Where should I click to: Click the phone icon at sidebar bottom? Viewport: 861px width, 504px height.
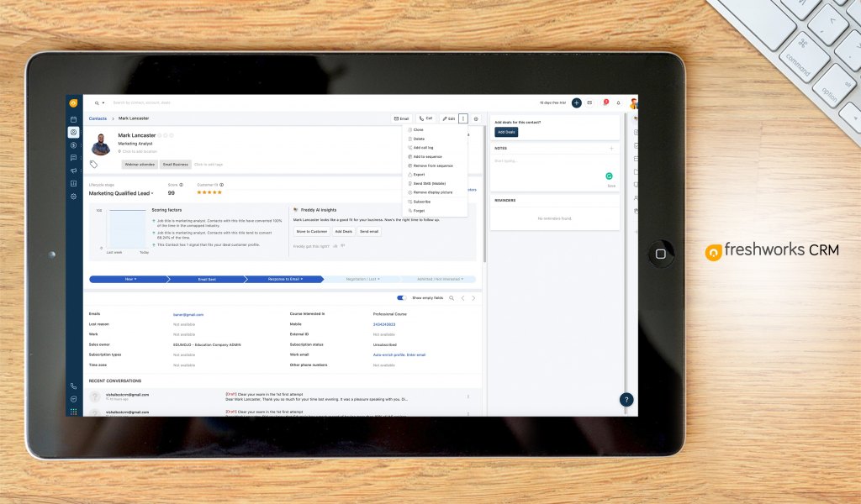[73, 386]
